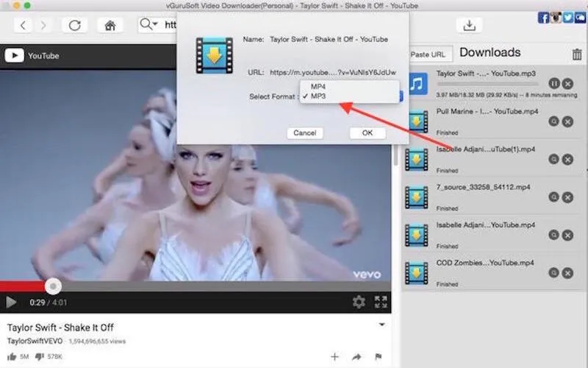Click the download arrow toolbar button

[469, 26]
